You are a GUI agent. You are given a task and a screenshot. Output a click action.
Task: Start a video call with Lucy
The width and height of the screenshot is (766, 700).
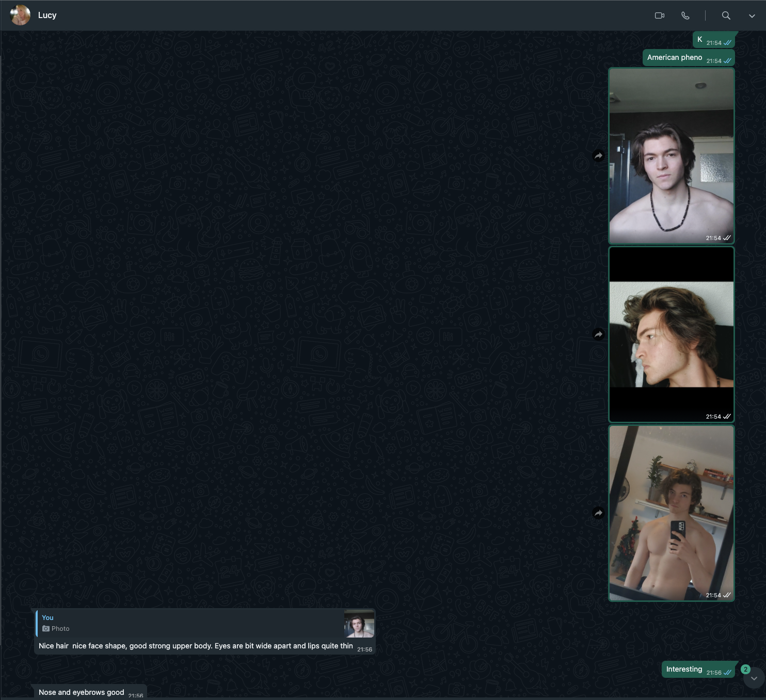click(659, 15)
